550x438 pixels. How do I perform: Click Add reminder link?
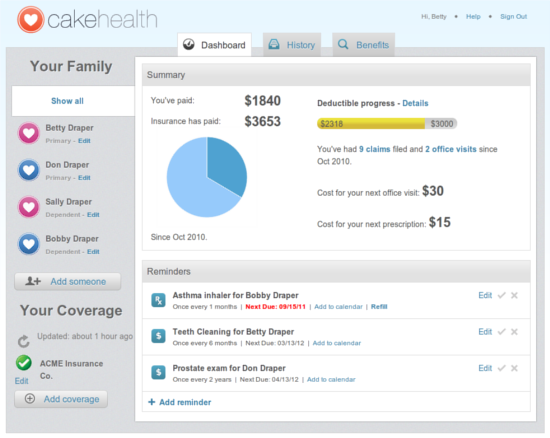[180, 402]
